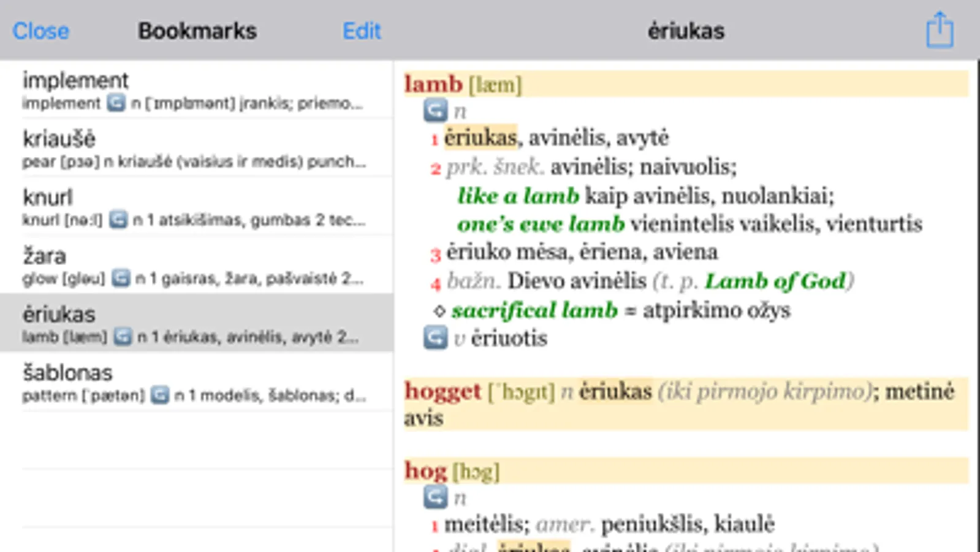Click arrow icon in knurl bookmark row
Image resolution: width=980 pixels, height=552 pixels.
coord(118,220)
